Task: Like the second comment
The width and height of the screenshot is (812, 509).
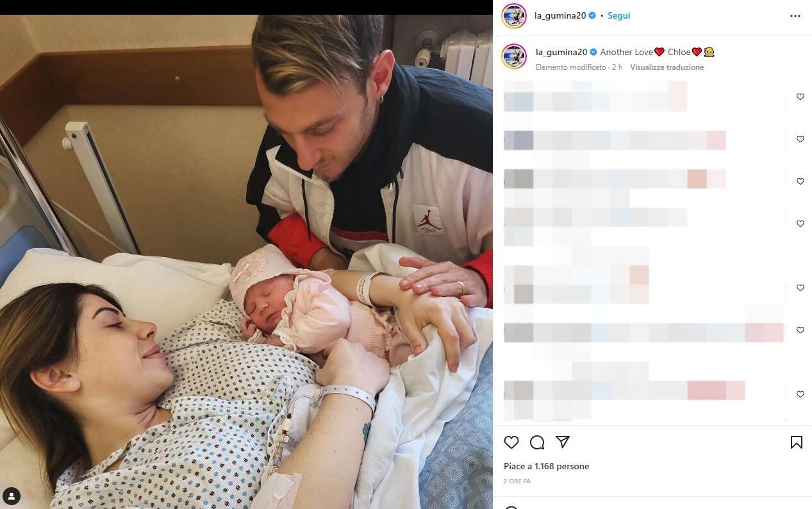Action: (800, 139)
